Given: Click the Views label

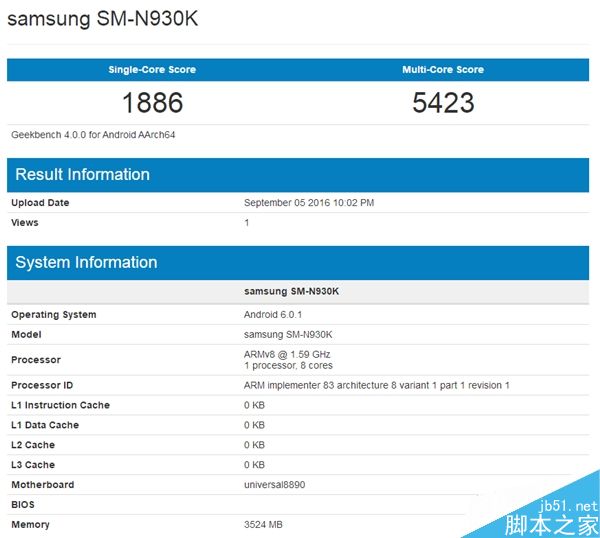Looking at the screenshot, I should (25, 223).
